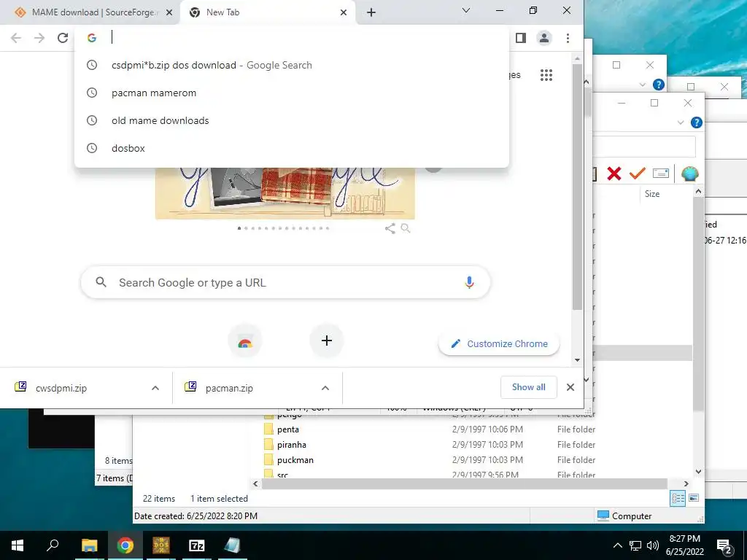Image resolution: width=747 pixels, height=560 pixels.
Task: Open the tab search chevron in Chrome
Action: point(466,10)
